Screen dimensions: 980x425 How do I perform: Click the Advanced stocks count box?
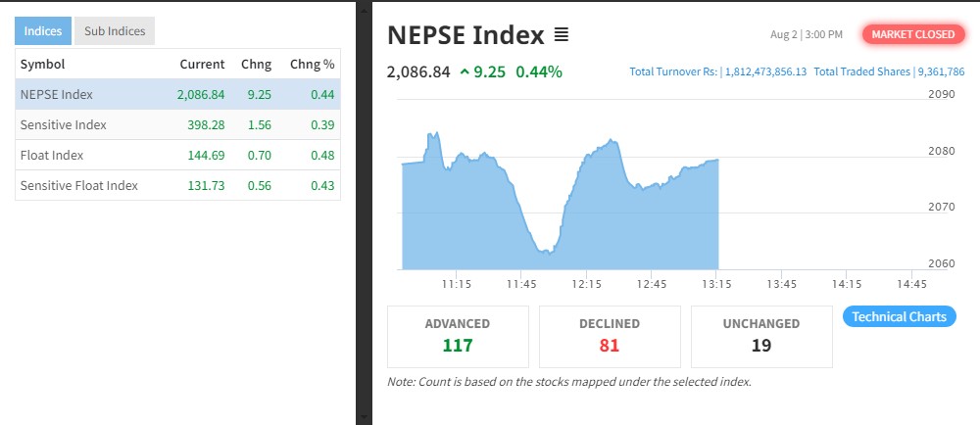point(458,336)
